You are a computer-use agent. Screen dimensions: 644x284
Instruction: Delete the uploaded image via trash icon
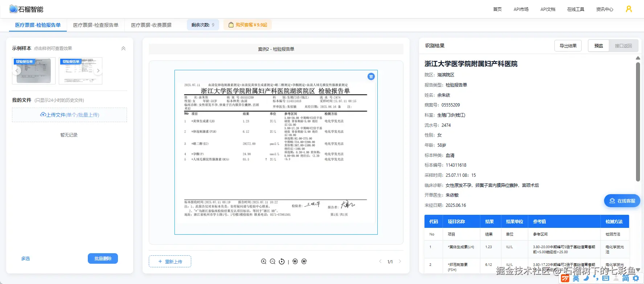click(371, 76)
